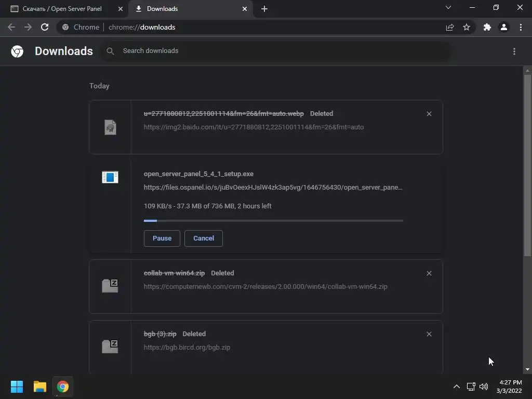532x399 pixels.
Task: Open the Downloads page more actions menu
Action: pyautogui.click(x=514, y=51)
